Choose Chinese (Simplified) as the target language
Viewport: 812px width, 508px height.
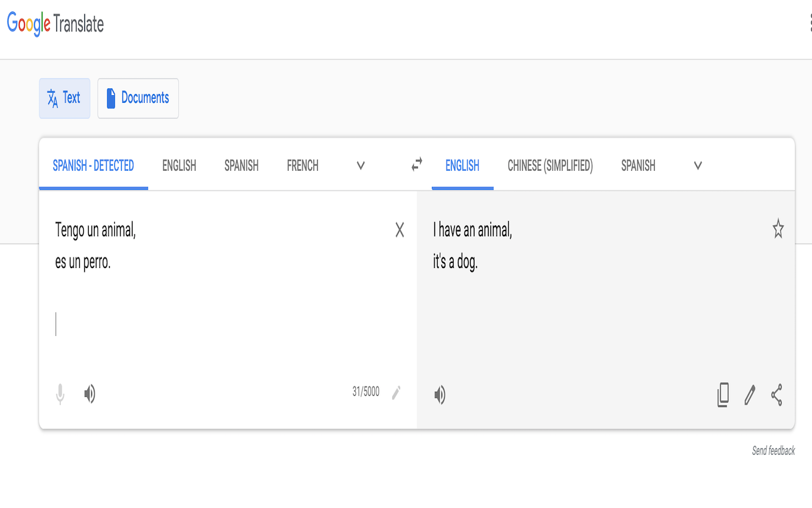point(550,166)
